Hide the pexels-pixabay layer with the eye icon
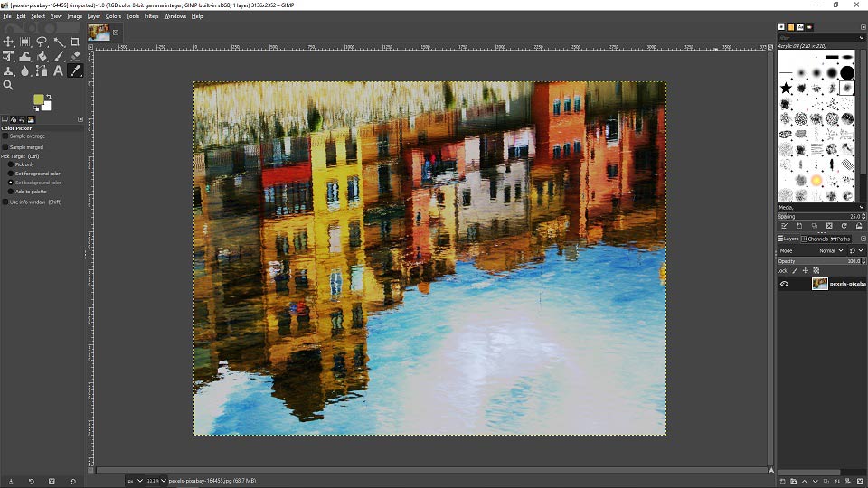This screenshot has height=488, width=868. click(785, 284)
